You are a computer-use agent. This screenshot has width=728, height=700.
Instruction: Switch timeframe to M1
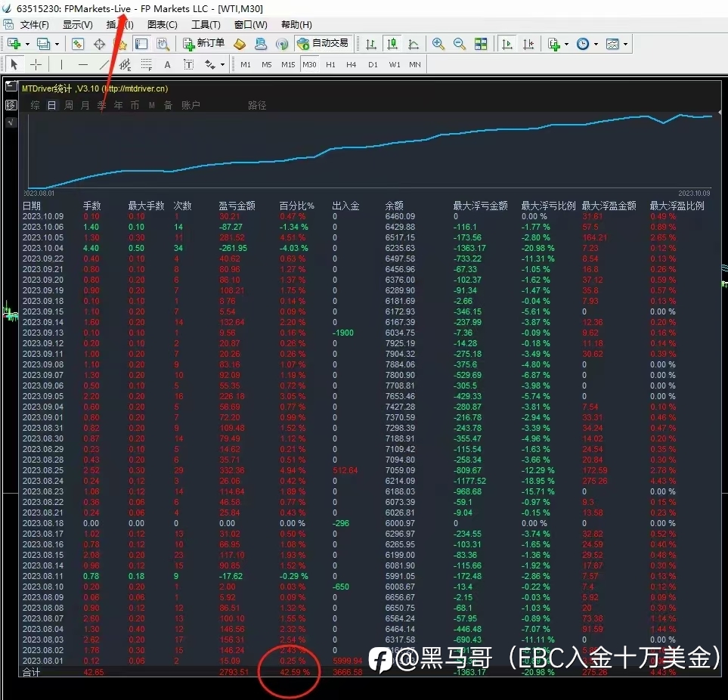click(246, 64)
